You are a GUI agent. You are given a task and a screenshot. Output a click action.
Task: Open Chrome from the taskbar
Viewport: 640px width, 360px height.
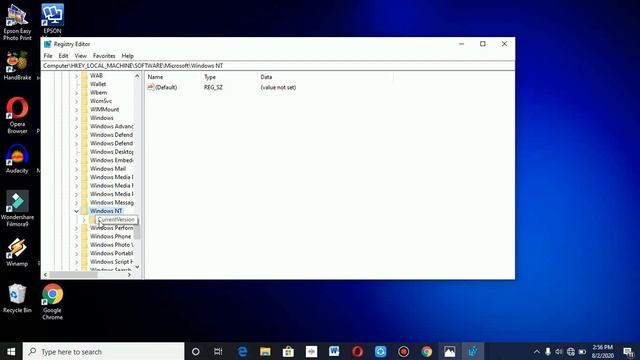pyautogui.click(x=427, y=351)
